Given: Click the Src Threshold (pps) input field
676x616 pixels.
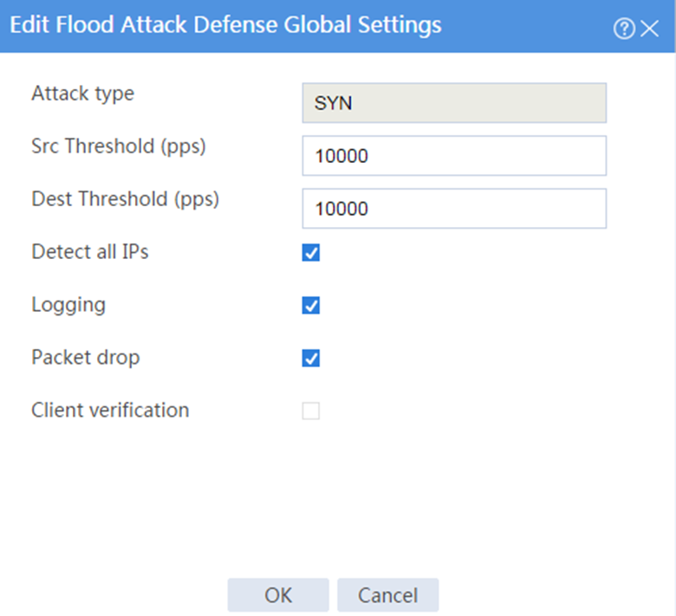Looking at the screenshot, I should [x=454, y=156].
